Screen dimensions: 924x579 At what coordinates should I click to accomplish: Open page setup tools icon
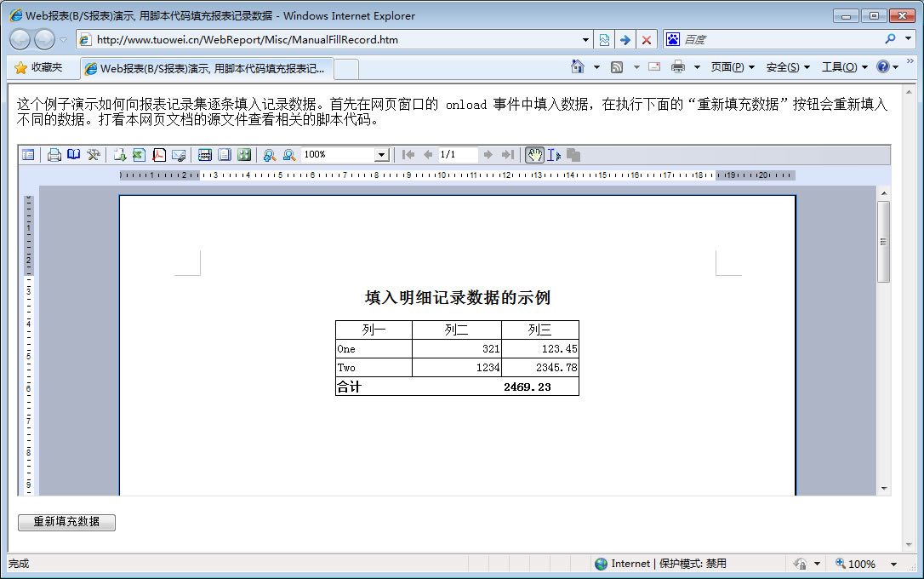(94, 155)
